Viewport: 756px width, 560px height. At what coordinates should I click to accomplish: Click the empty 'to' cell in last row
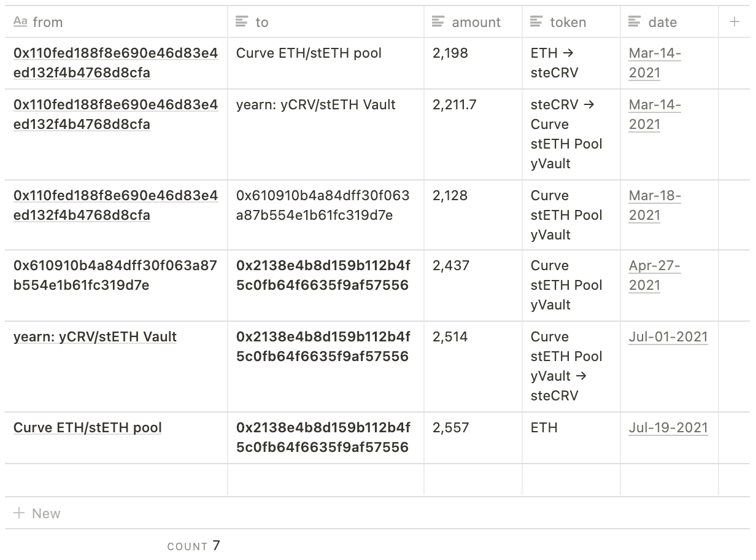click(x=326, y=480)
